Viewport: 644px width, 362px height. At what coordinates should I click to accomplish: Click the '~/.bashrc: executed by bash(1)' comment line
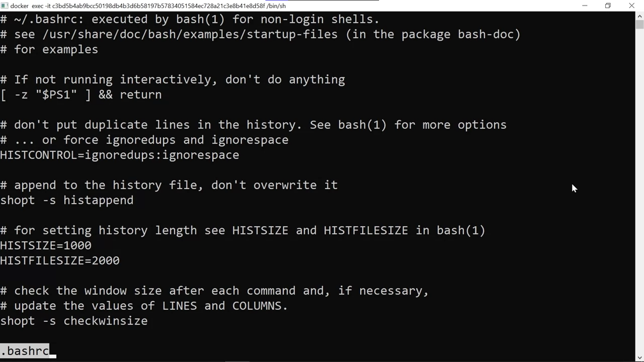point(190,19)
